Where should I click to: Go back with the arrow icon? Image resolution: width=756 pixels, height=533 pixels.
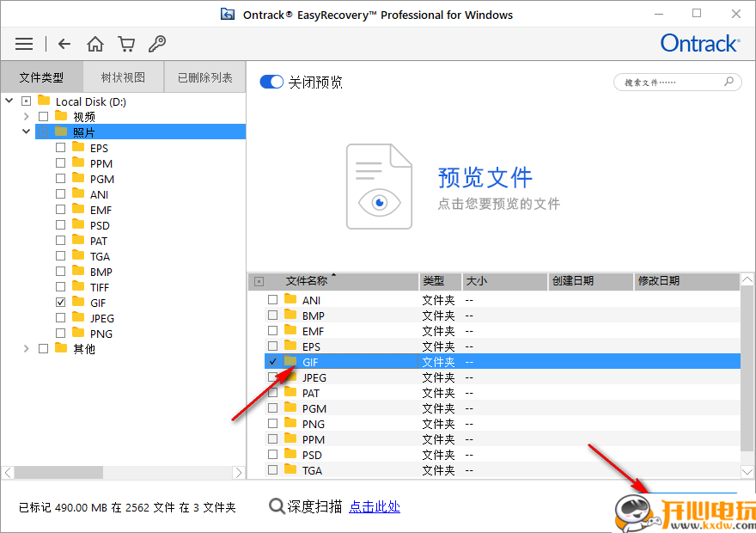click(64, 44)
